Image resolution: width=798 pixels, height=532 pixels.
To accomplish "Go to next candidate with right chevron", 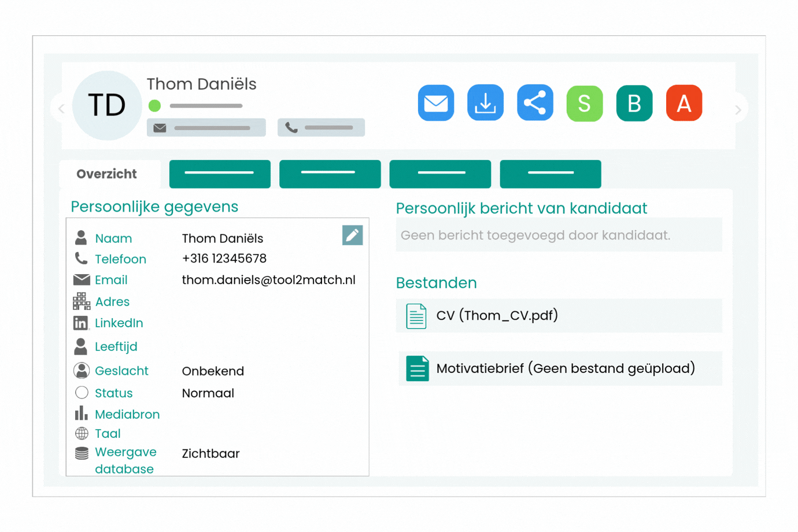I will point(738,110).
